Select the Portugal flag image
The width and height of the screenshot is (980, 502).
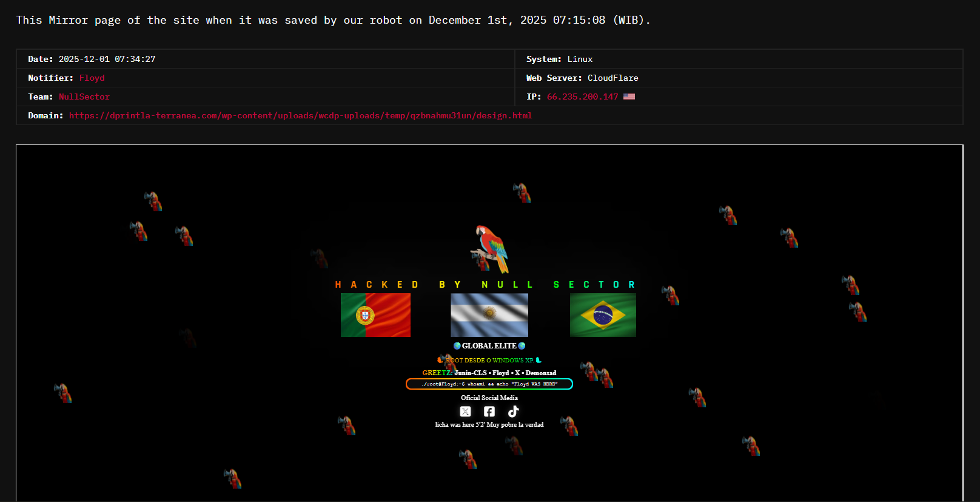click(375, 315)
